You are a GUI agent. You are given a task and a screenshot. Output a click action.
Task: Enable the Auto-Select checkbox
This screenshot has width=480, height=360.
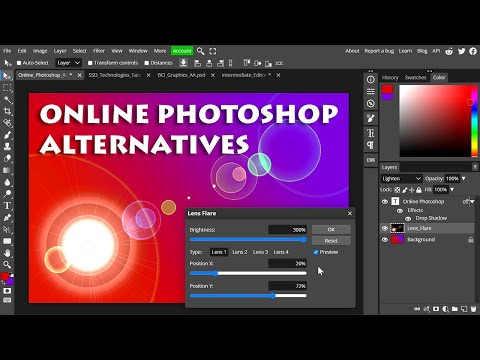point(19,63)
